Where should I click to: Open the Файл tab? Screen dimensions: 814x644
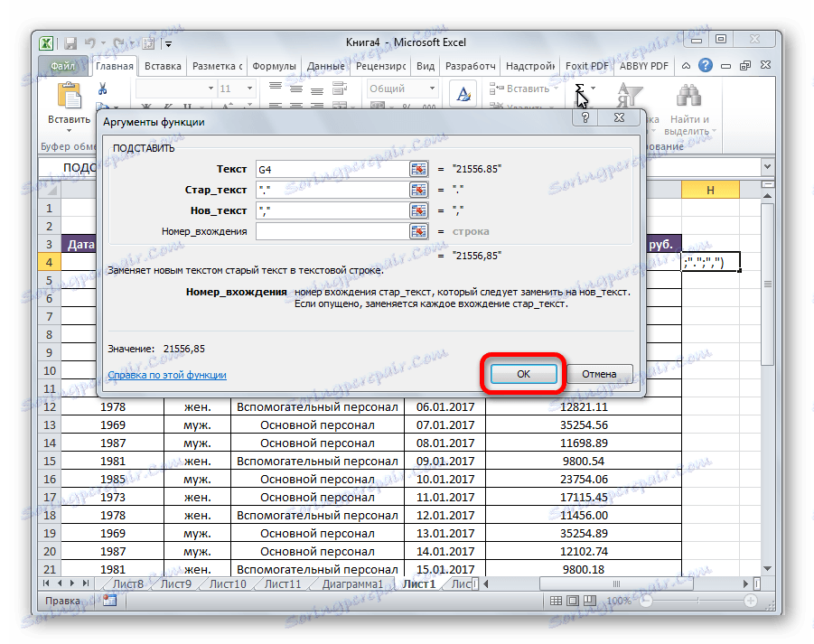63,66
